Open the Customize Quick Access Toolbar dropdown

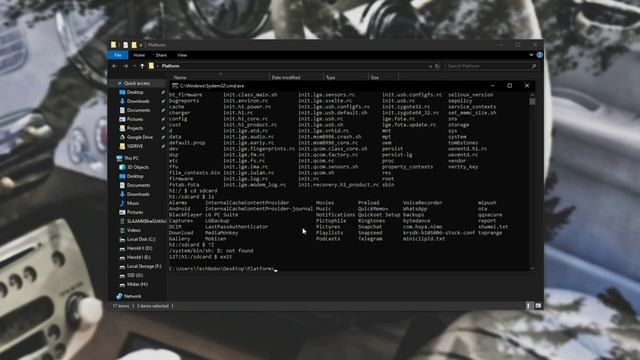tap(141, 45)
